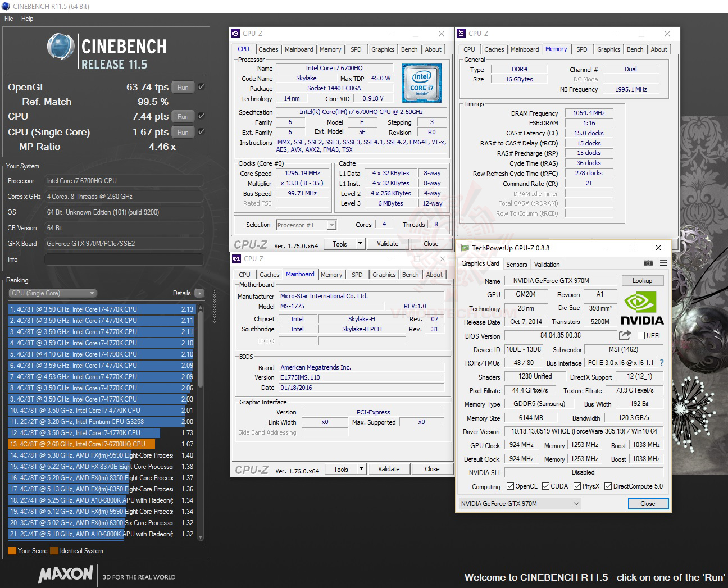This screenshot has width=728, height=588.
Task: Select the FX-6300 Six-Core ranking row
Action: point(101,522)
